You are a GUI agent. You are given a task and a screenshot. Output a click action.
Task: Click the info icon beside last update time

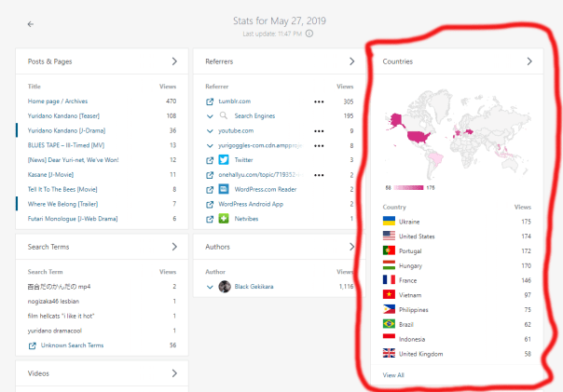[x=309, y=34]
